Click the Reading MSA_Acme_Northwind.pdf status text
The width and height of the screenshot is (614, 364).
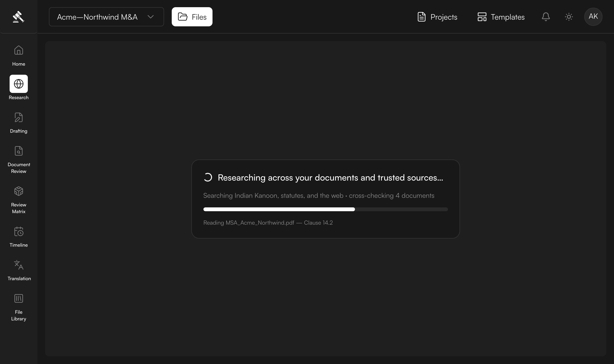268,222
